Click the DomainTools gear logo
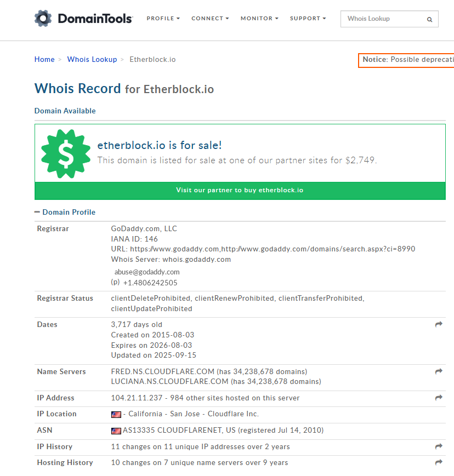Screen dimensions: 454x476 coord(43,18)
